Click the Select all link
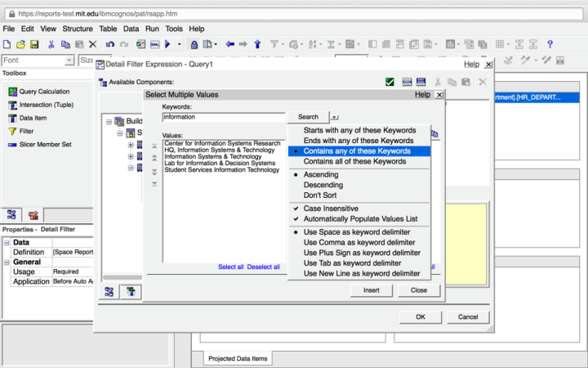Screen dimensions: 588x368 230,267
